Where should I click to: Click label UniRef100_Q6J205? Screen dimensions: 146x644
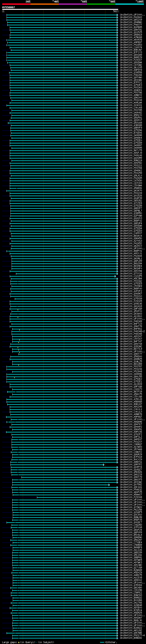click(131, 67)
